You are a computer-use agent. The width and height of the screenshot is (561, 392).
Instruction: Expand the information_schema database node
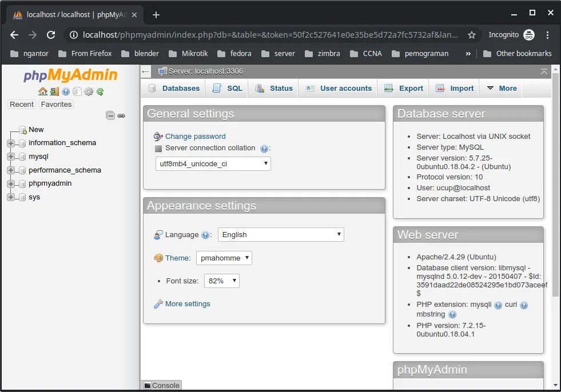(x=11, y=143)
